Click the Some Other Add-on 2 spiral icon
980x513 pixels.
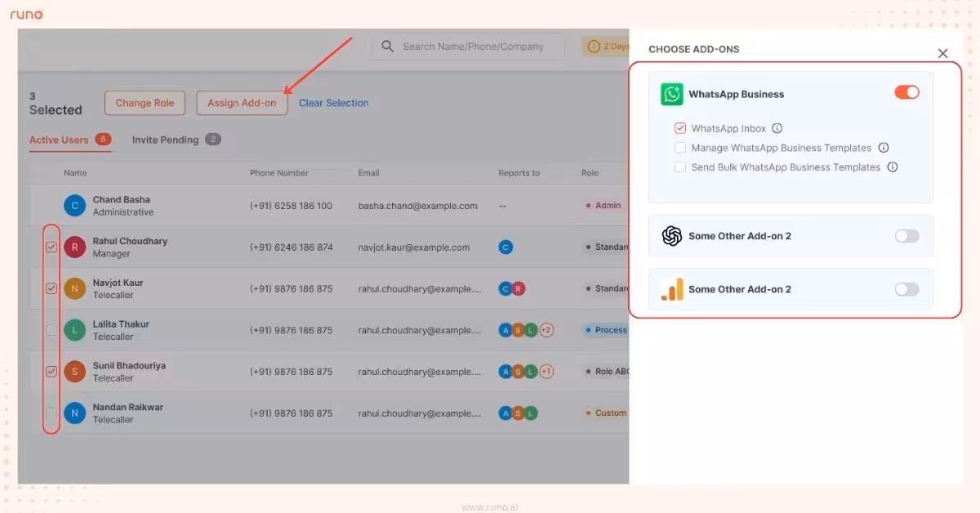point(671,236)
